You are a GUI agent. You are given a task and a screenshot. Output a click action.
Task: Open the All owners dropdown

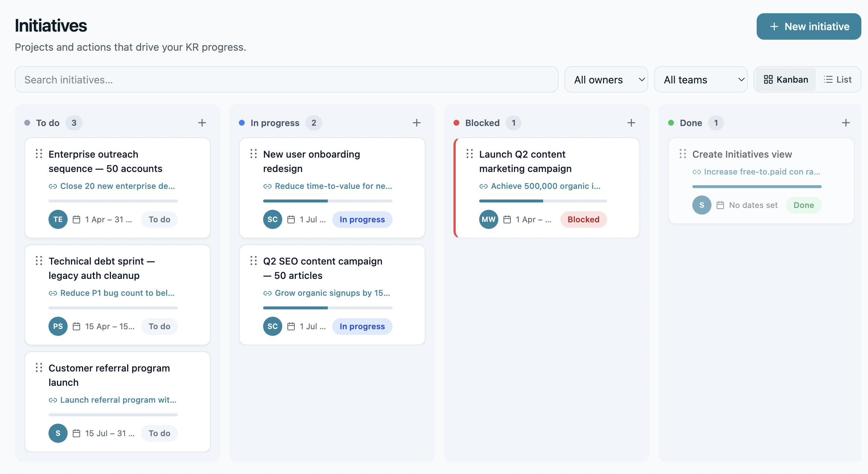pyautogui.click(x=606, y=79)
